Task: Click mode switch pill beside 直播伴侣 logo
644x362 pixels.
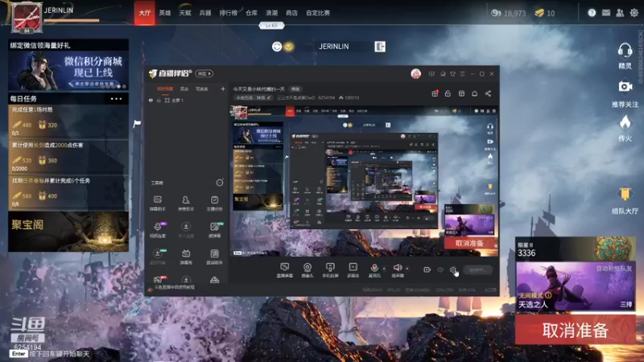Action: pos(204,74)
